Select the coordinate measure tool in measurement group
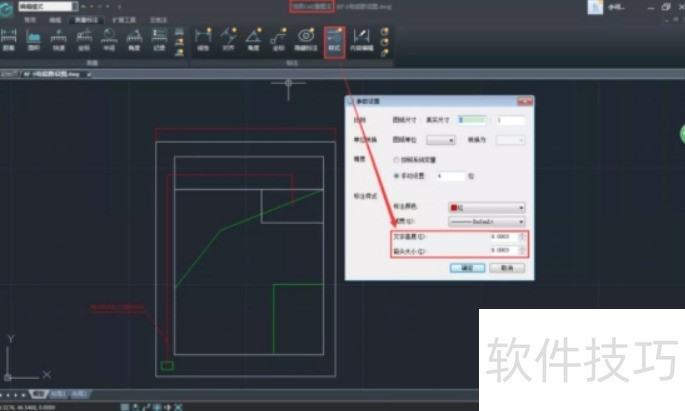 click(x=84, y=39)
